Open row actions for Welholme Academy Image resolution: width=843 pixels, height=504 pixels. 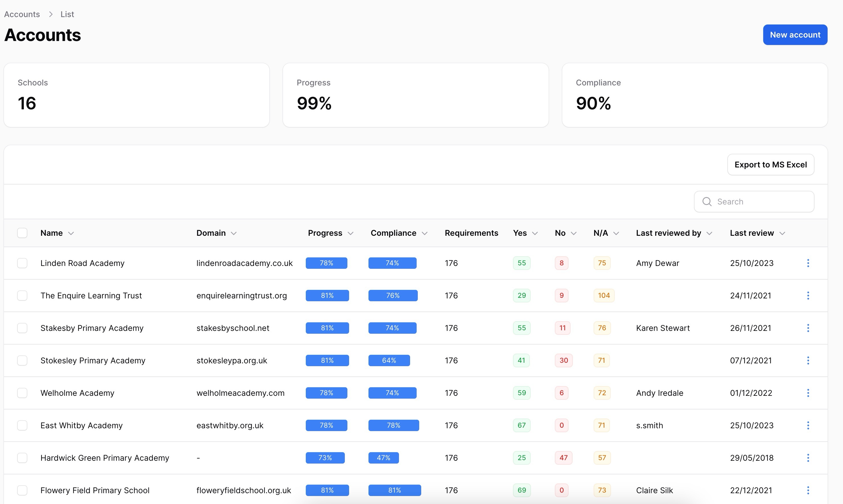[808, 393]
